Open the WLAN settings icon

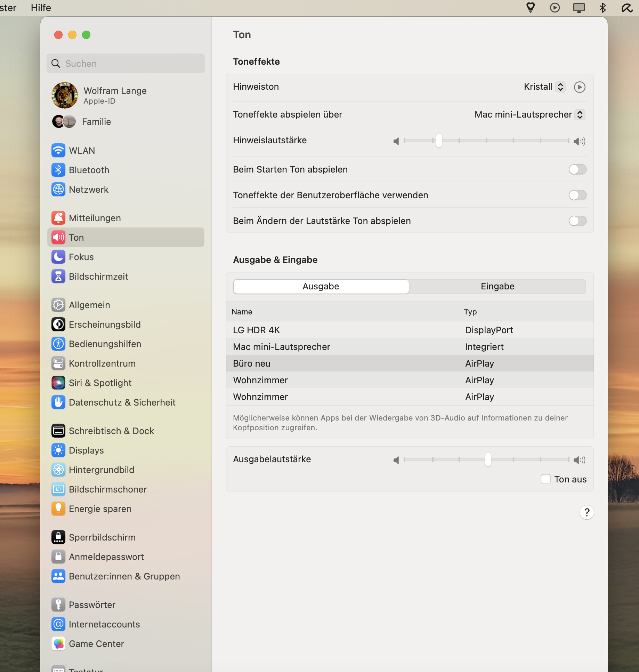(x=58, y=150)
